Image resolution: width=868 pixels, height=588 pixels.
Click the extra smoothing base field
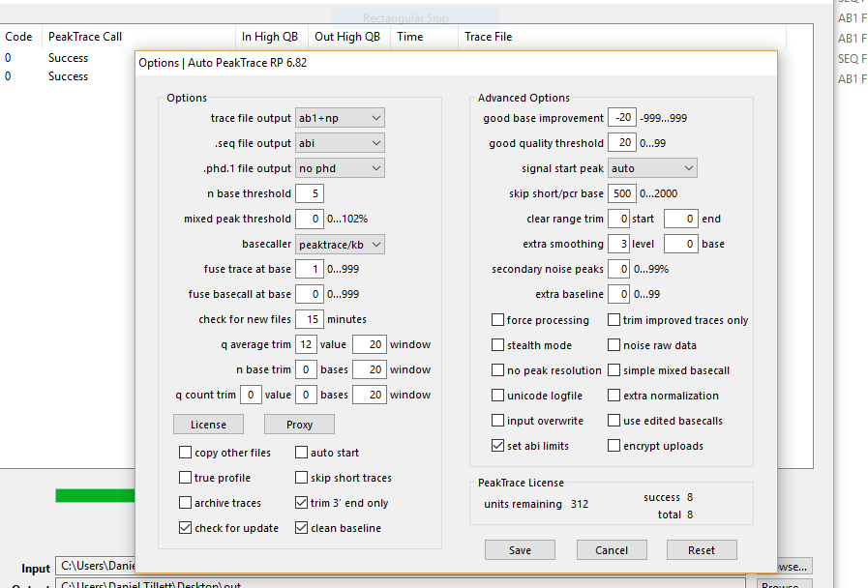point(681,244)
